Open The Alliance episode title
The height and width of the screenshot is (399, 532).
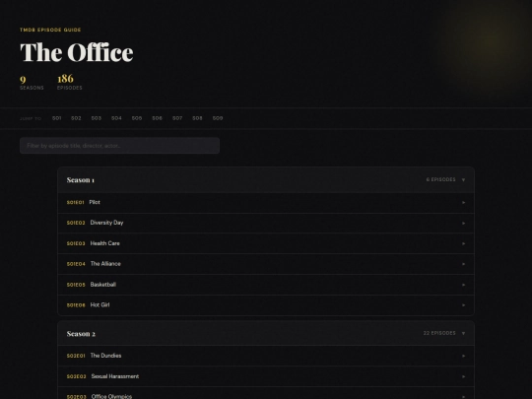[x=105, y=264]
